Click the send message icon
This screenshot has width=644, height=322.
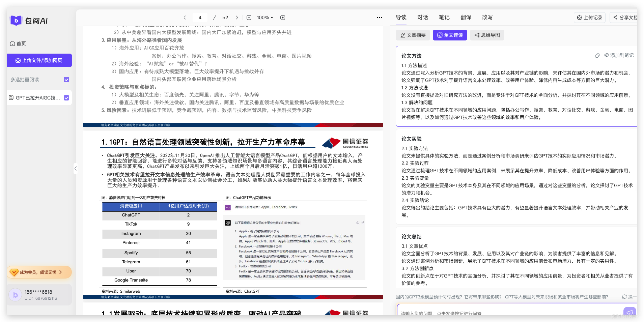click(x=630, y=312)
